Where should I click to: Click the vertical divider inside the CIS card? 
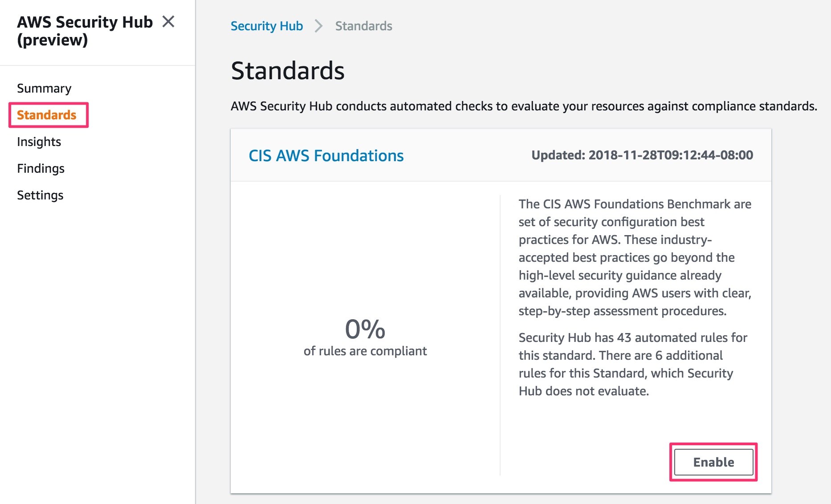click(x=500, y=335)
